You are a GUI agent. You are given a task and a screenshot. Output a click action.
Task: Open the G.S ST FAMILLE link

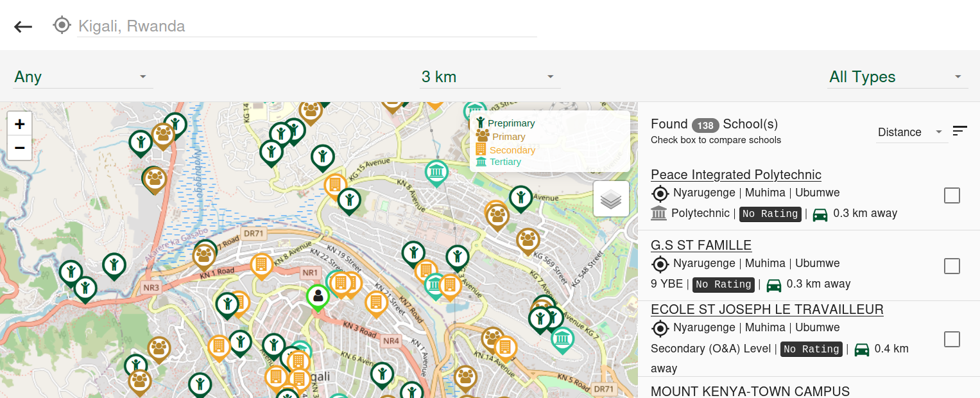(701, 245)
